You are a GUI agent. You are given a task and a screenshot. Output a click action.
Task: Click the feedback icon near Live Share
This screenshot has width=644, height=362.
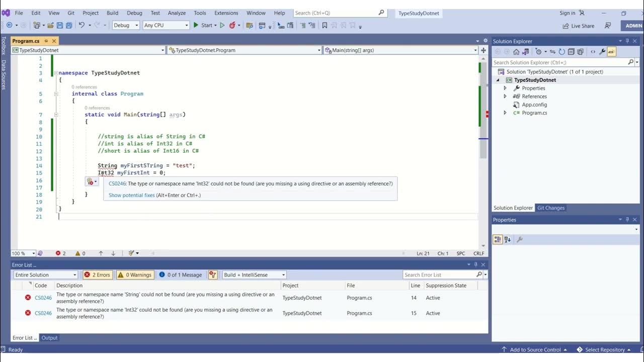coord(608,26)
